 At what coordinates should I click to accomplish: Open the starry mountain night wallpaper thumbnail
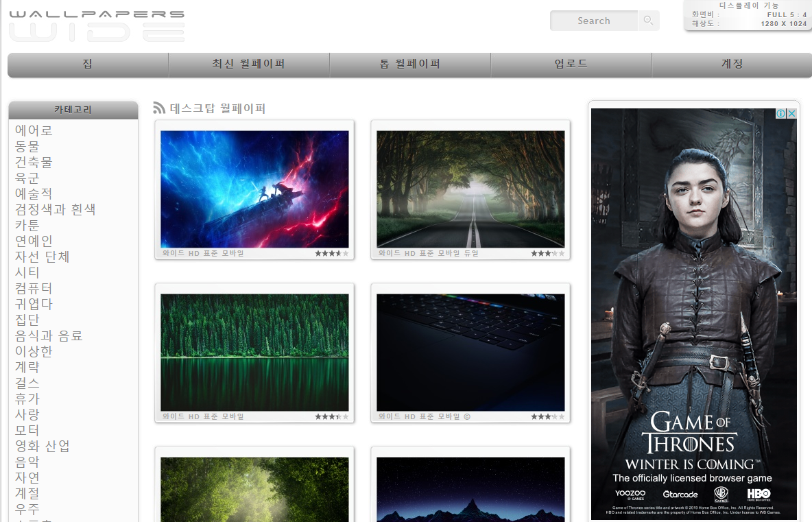tap(470, 489)
